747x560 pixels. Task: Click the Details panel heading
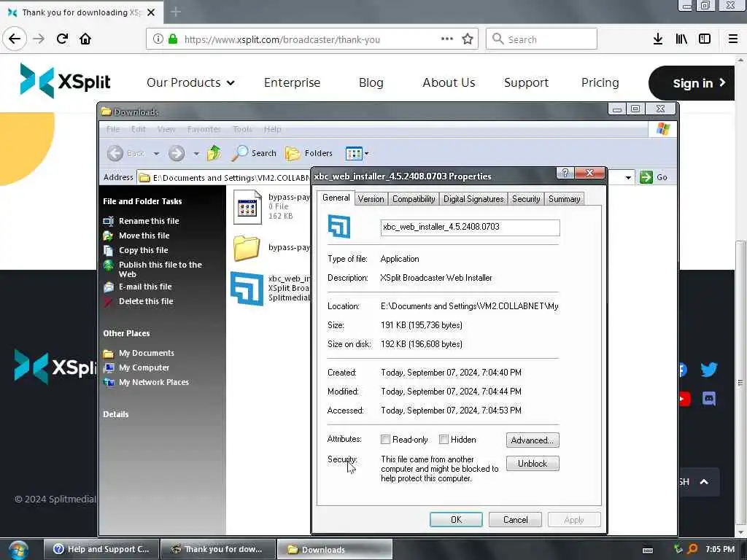click(116, 414)
